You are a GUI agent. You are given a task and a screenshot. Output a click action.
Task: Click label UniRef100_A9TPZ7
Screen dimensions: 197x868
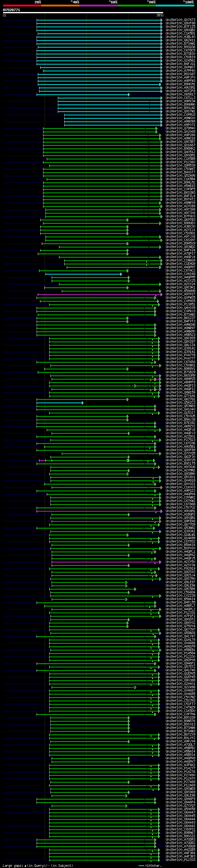180,294
